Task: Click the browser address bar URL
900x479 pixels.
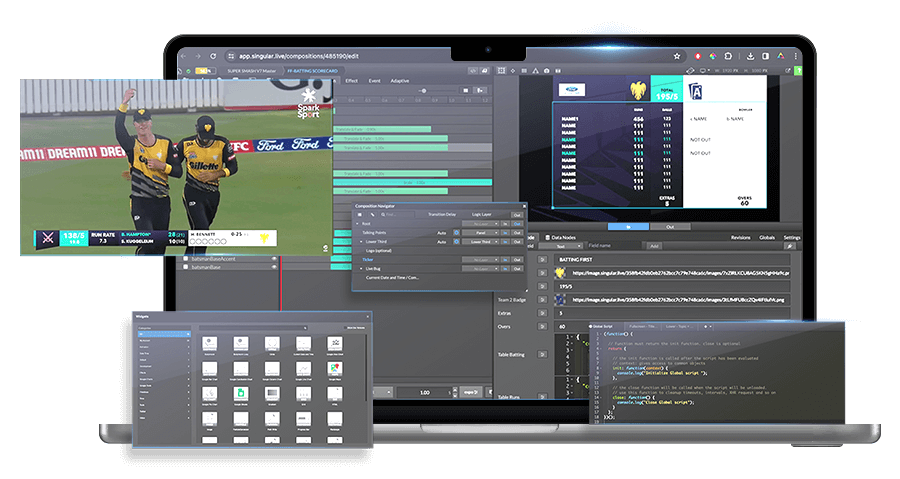Action: point(298,56)
